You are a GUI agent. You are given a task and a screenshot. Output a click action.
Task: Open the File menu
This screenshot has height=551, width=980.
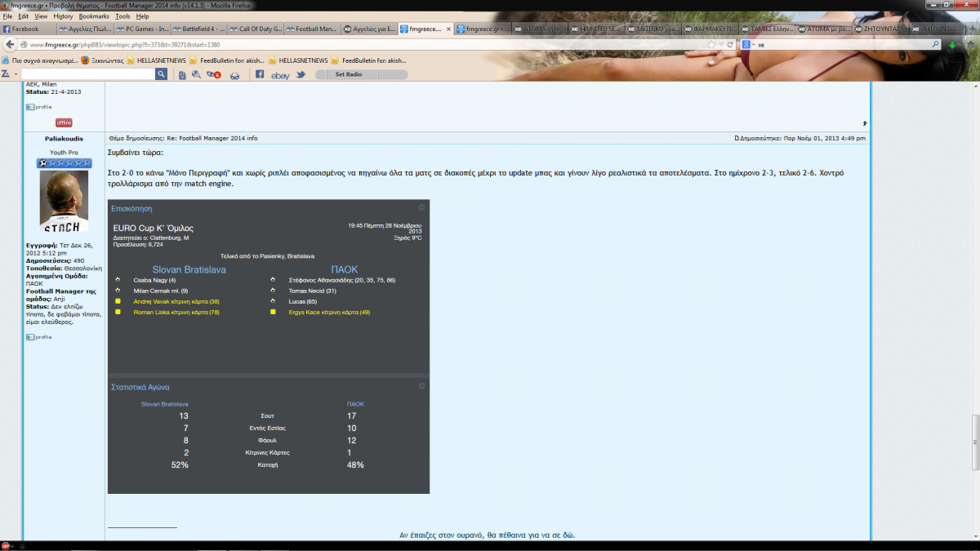point(7,16)
